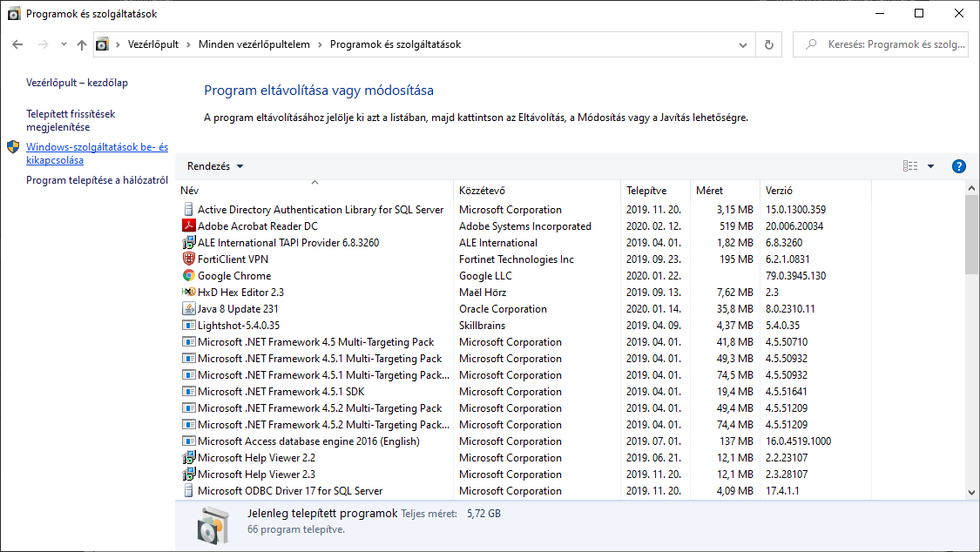Select the Microsoft Help Viewer 2.2 icon
980x552 pixels.
[x=188, y=458]
